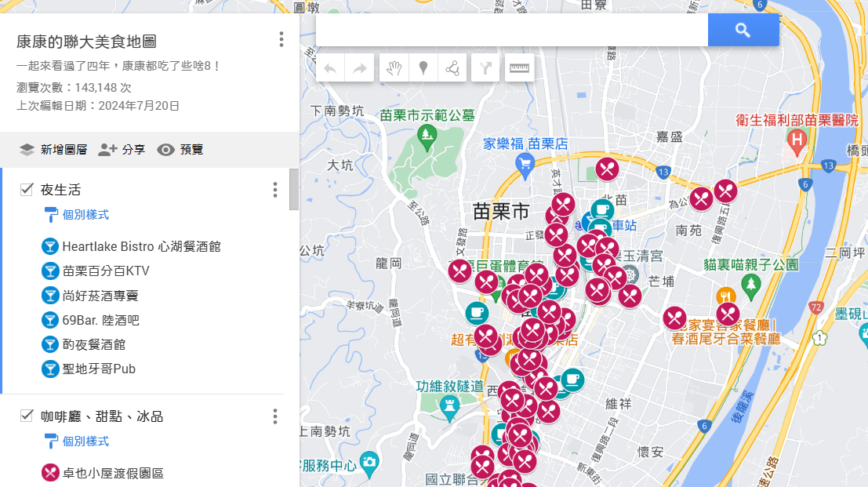Open 個別樣式 style under 夜生活 layer
The width and height of the screenshot is (868, 487).
coord(85,215)
